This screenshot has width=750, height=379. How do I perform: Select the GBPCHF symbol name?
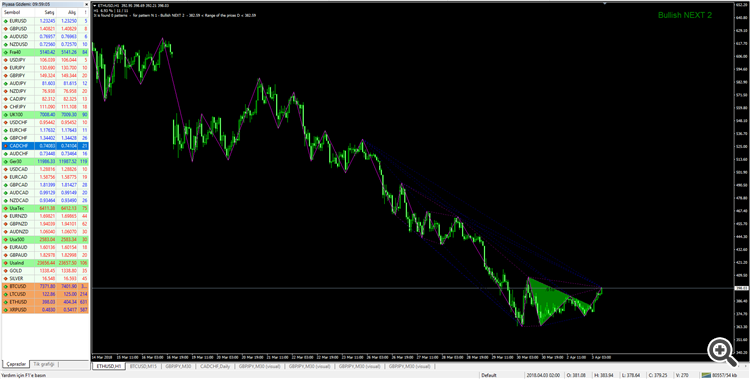18,138
